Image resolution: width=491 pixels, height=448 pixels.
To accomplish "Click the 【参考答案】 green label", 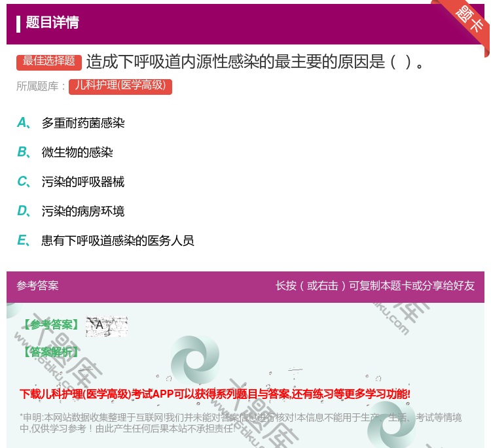I will [x=51, y=325].
